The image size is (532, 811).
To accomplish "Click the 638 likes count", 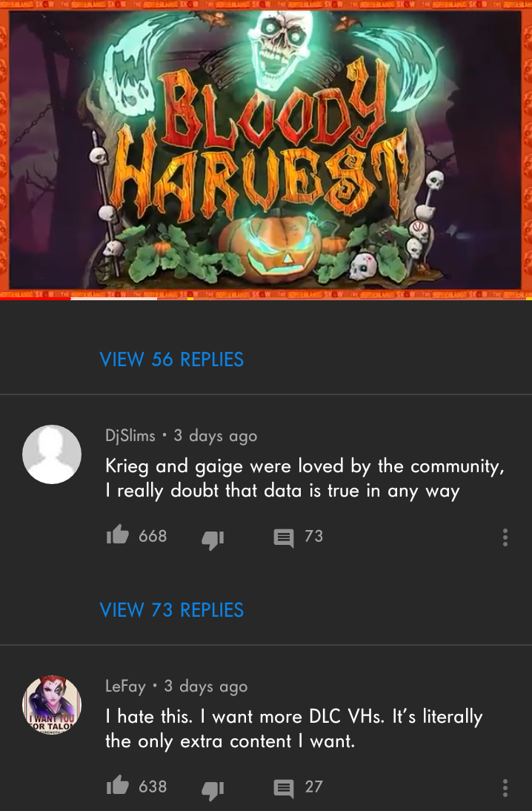I will click(153, 787).
